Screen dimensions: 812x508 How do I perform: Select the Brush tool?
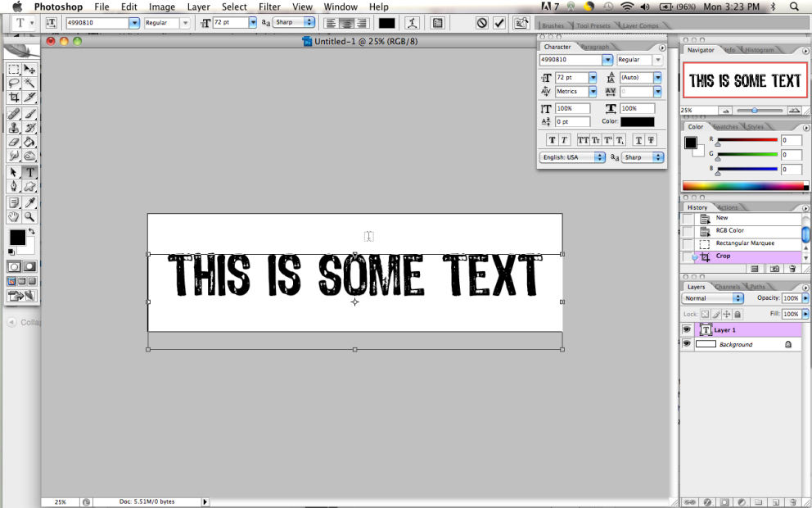(x=29, y=114)
